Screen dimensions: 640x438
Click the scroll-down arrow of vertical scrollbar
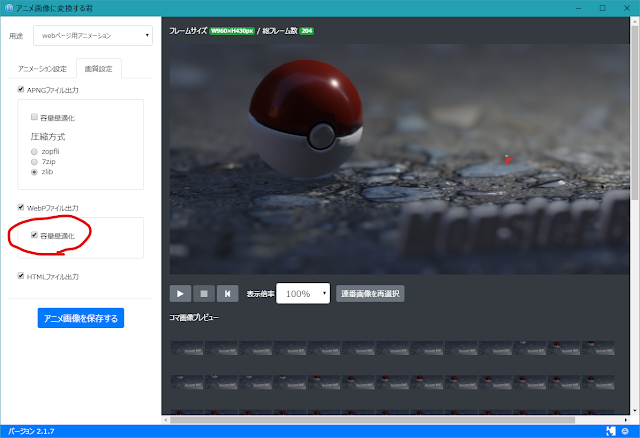pos(635,410)
